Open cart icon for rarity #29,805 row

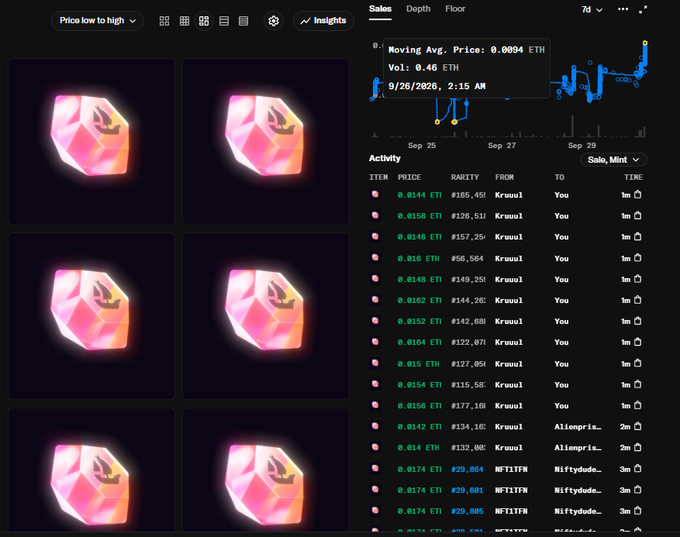[638, 511]
